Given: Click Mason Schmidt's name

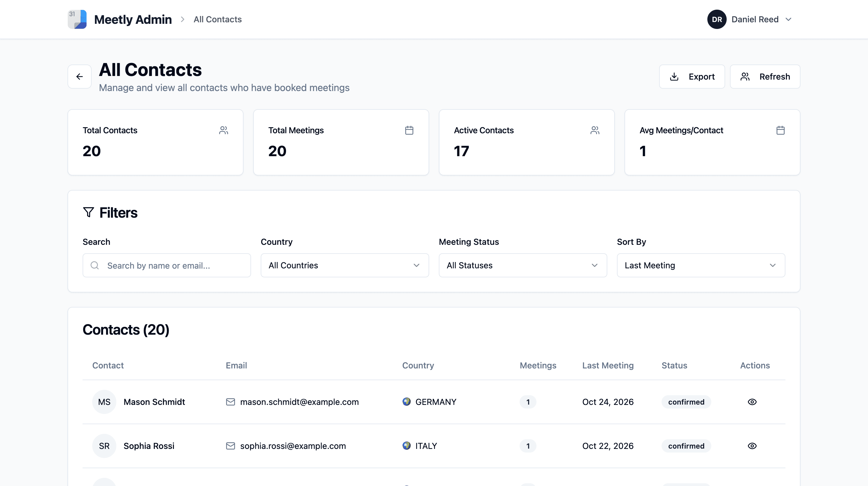Looking at the screenshot, I should [x=154, y=402].
